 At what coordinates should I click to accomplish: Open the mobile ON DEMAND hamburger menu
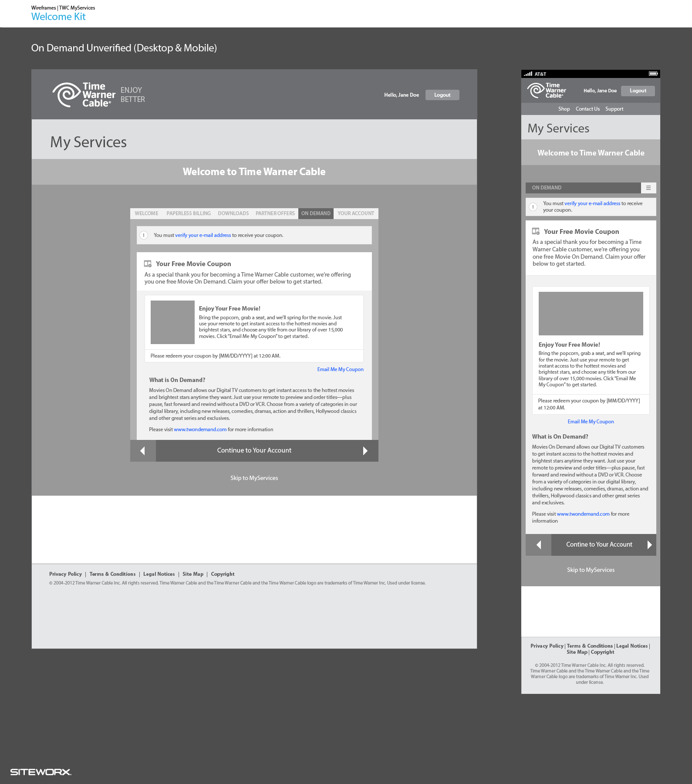pyautogui.click(x=648, y=188)
